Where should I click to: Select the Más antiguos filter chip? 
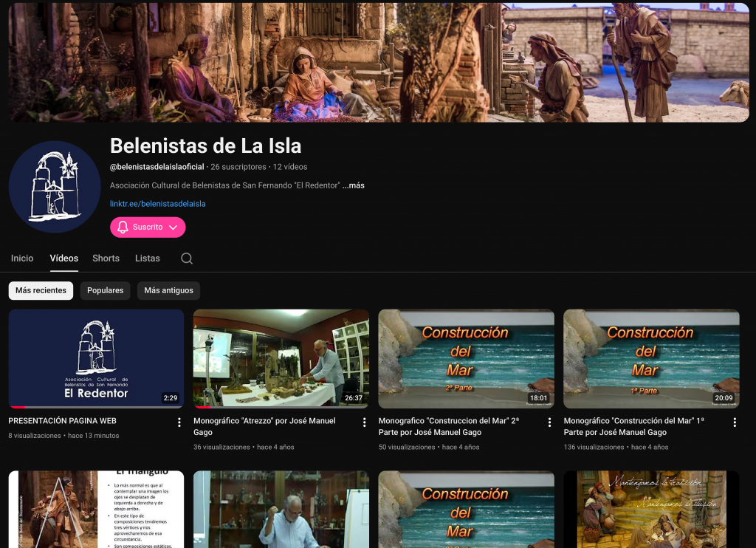pos(168,290)
